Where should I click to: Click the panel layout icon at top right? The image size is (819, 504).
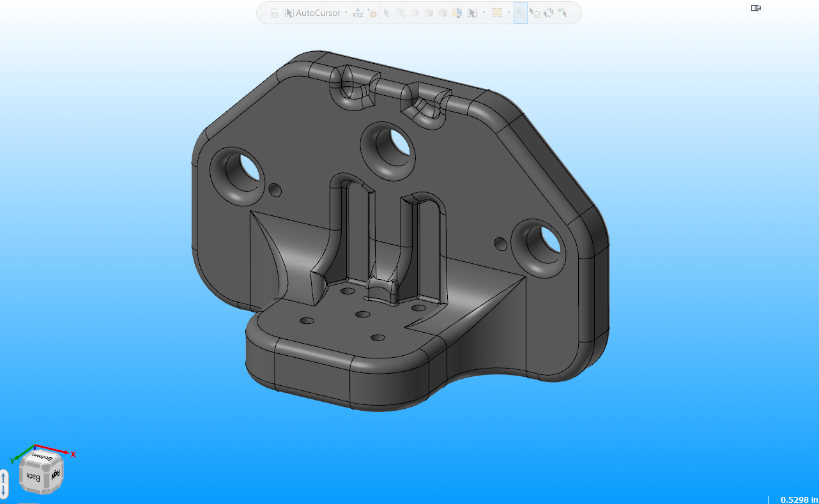756,8
